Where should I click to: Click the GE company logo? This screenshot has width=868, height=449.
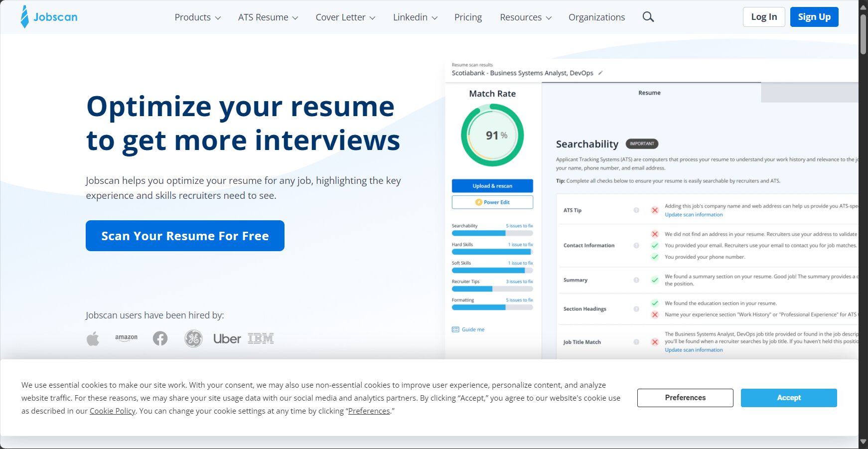(193, 339)
